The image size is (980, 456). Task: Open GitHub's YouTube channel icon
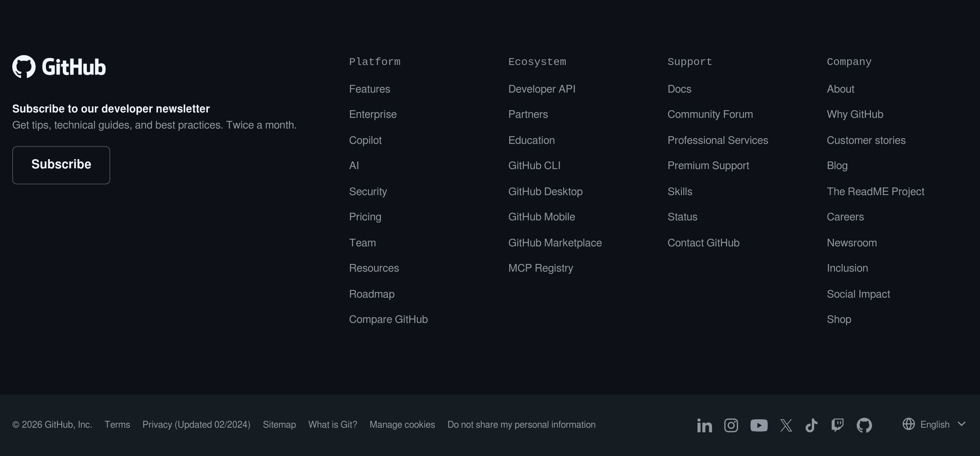point(759,425)
